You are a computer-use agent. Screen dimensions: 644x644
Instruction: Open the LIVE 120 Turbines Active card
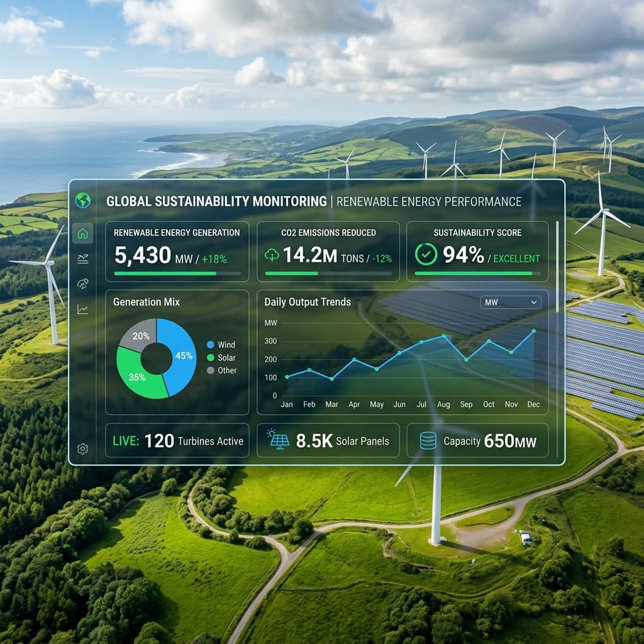tap(177, 441)
